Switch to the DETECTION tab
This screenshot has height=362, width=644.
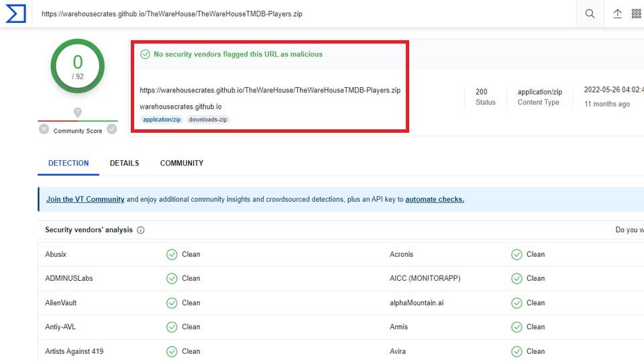(68, 163)
